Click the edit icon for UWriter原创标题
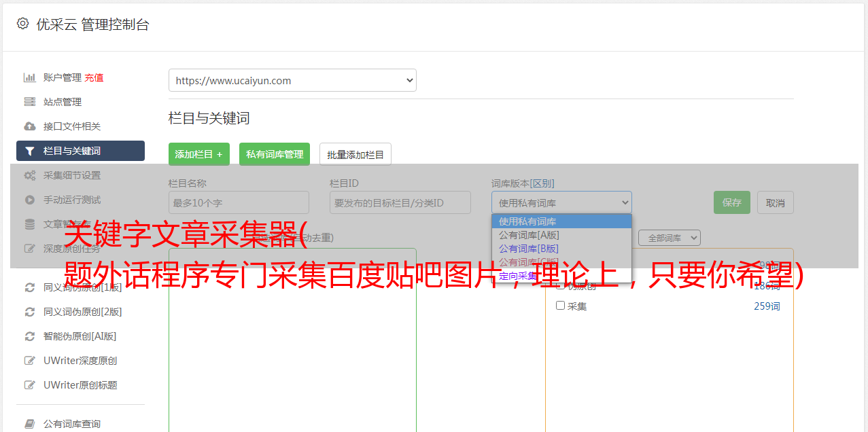868x432 pixels. pos(29,385)
